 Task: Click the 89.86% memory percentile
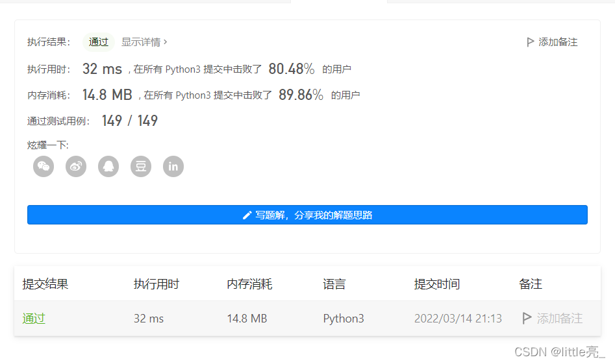pos(301,95)
